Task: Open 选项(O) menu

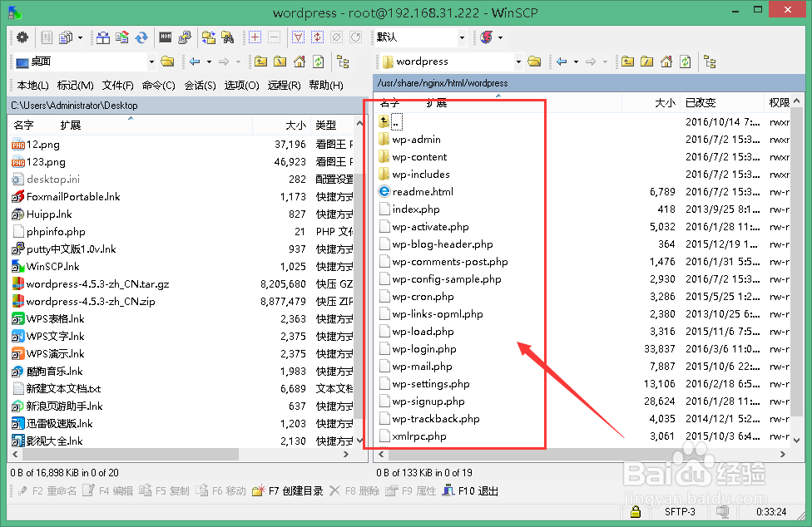Action: pyautogui.click(x=241, y=86)
